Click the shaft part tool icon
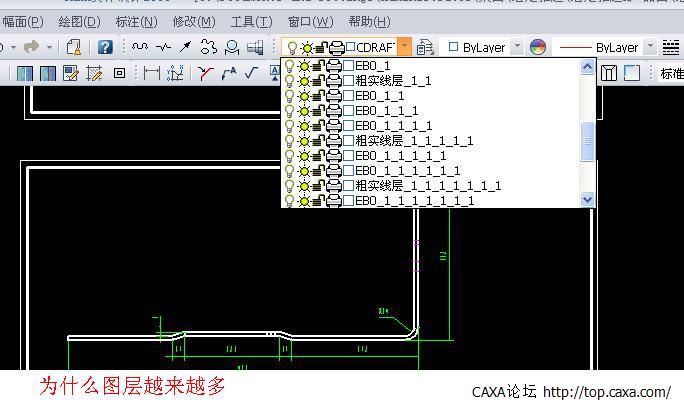The height and width of the screenshot is (406, 684). [x=255, y=47]
